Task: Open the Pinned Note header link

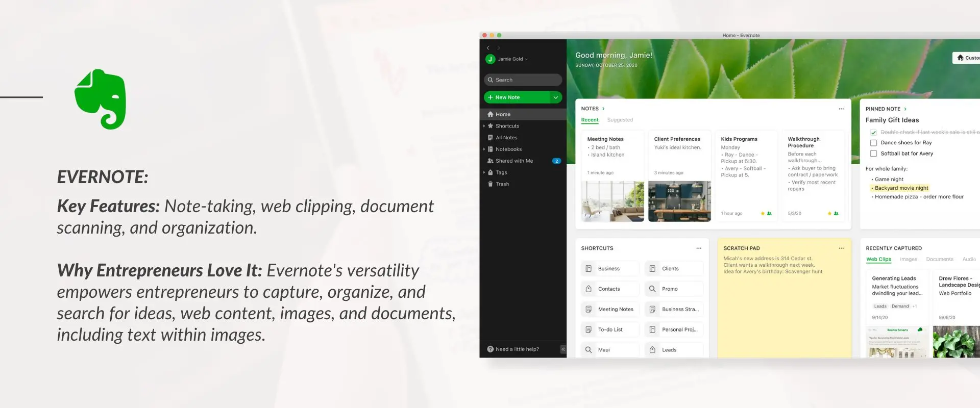Action: pos(886,109)
